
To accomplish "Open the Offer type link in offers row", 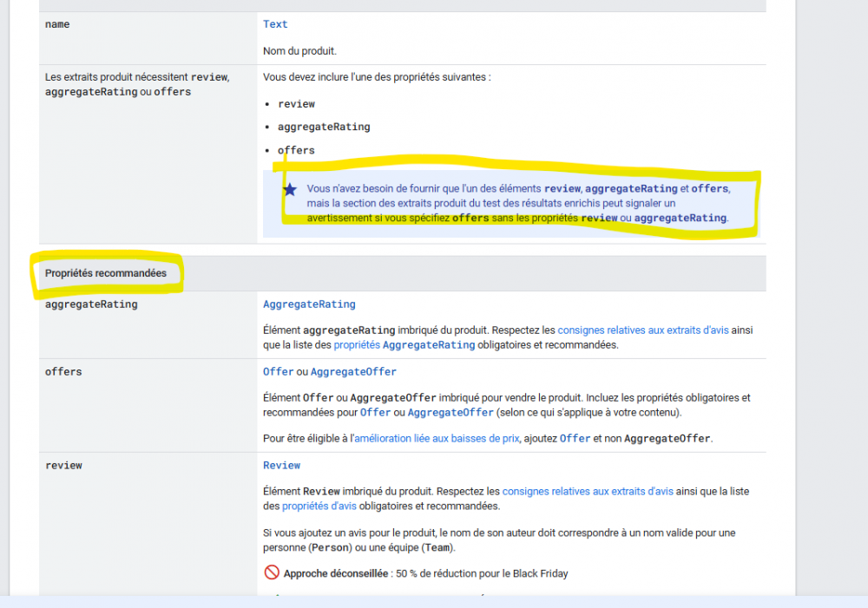I will coord(278,372).
